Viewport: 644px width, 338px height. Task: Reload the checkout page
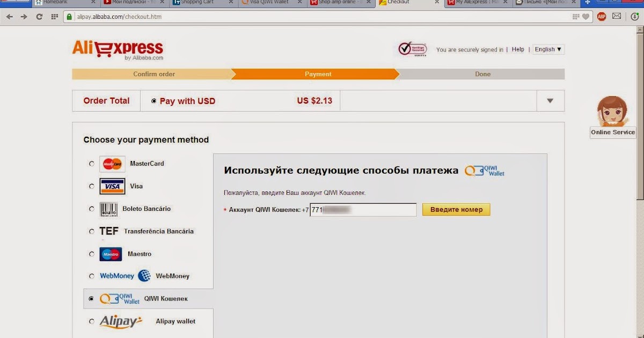[x=39, y=17]
